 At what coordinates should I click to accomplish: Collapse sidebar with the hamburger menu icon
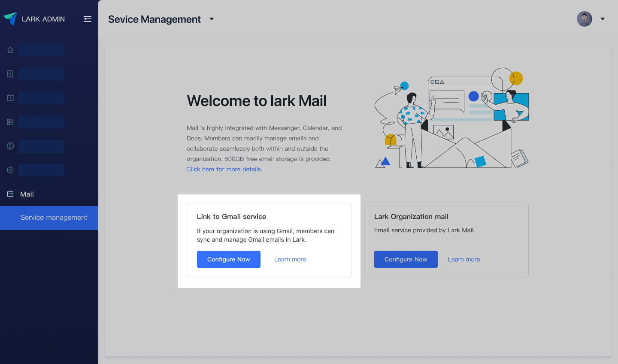pos(88,19)
